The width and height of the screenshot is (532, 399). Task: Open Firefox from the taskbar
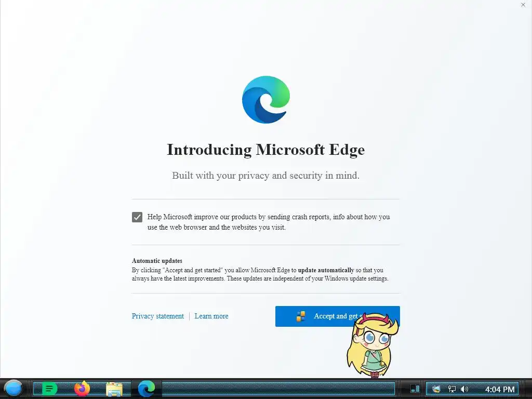click(82, 389)
